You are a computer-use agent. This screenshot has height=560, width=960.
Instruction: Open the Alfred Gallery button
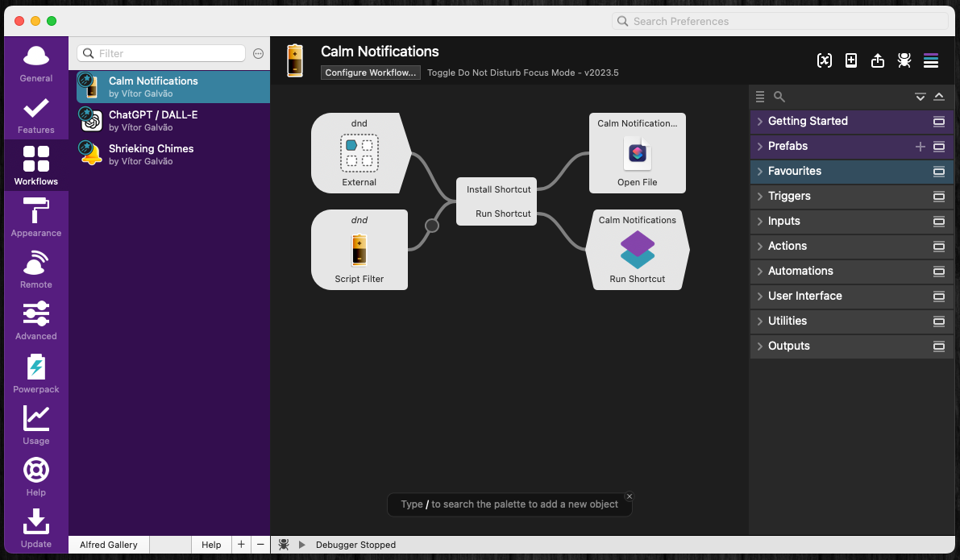109,545
